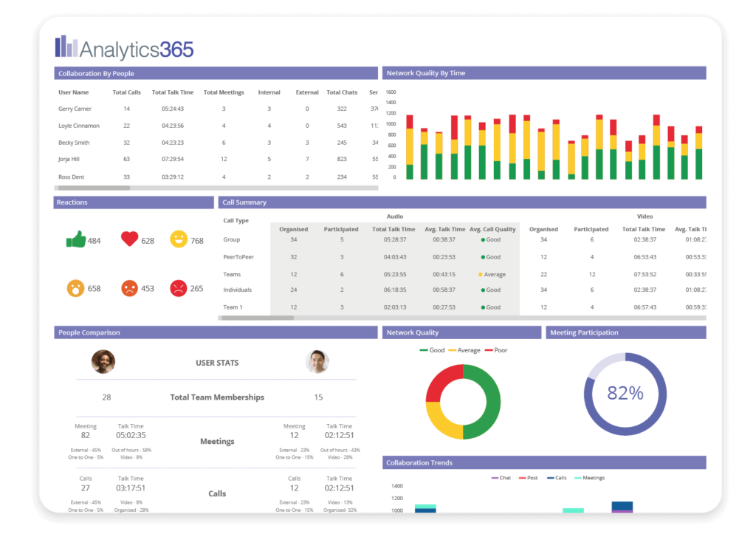The width and height of the screenshot is (756, 540).
Task: Click the surprised face reaction icon
Action: pyautogui.click(x=75, y=288)
